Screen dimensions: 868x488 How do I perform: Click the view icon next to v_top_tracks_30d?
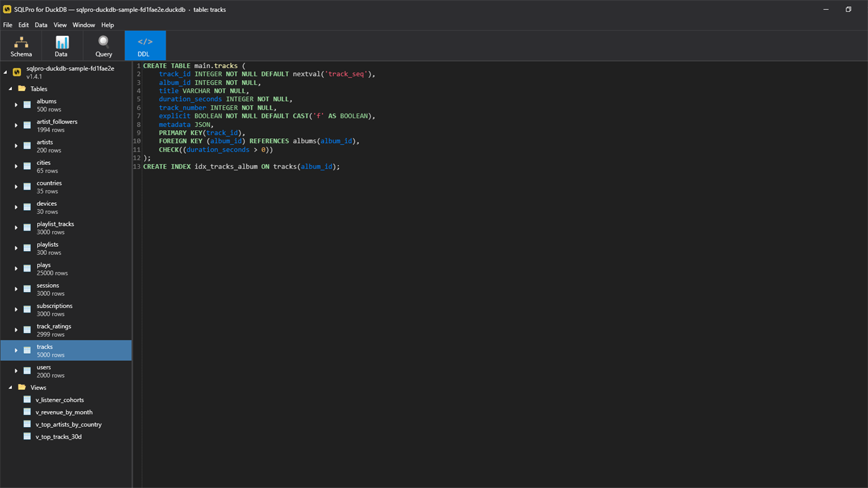pyautogui.click(x=27, y=437)
